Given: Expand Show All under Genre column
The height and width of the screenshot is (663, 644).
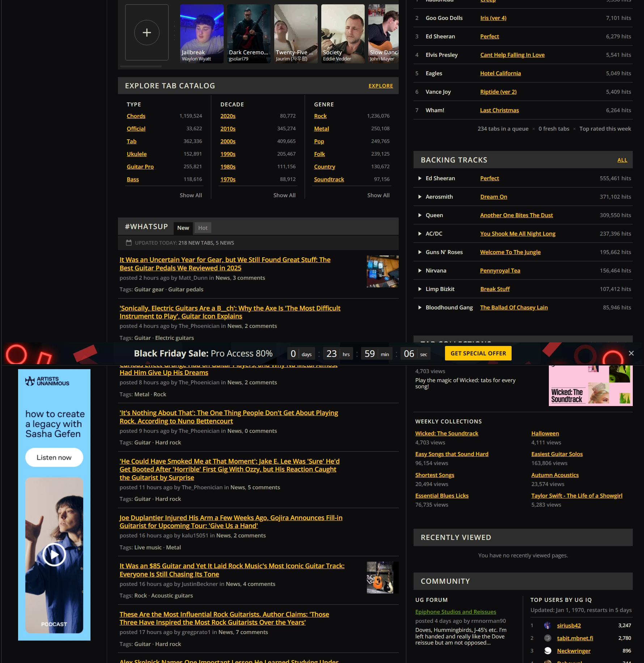Looking at the screenshot, I should click(x=378, y=195).
